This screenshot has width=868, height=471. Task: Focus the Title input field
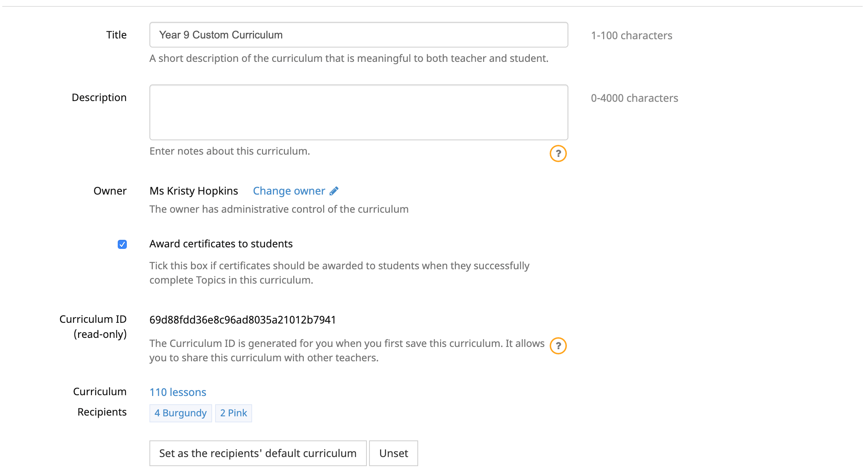pyautogui.click(x=359, y=35)
